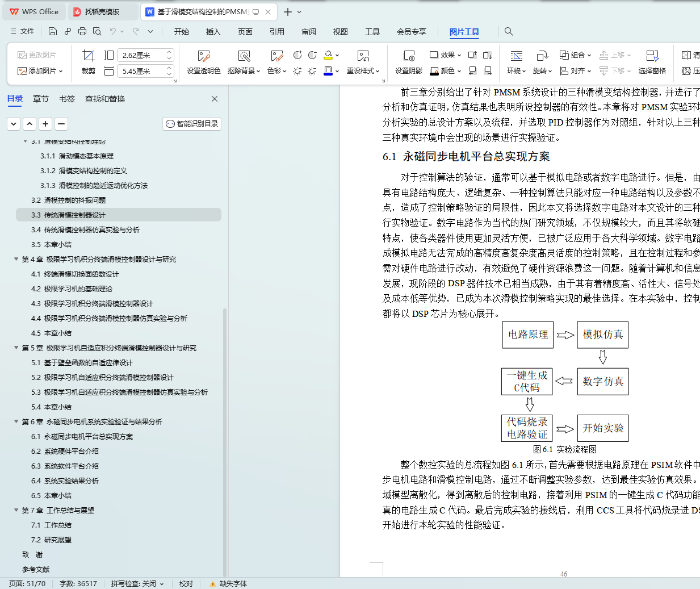
Task: Open the Selection pane (选择窗格)
Action: [652, 62]
